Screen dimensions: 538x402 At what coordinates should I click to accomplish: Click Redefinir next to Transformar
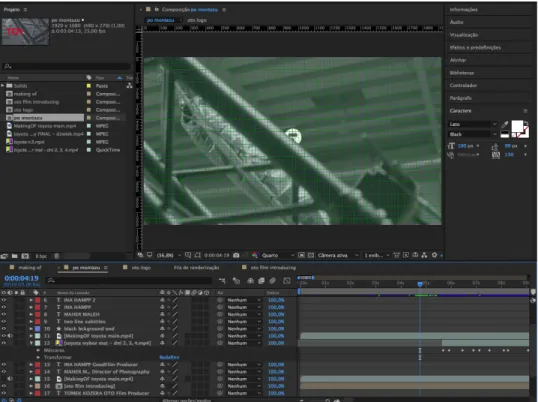[x=169, y=357]
